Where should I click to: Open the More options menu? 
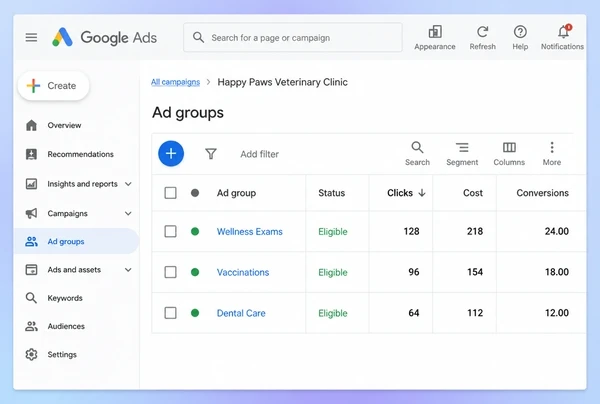tap(552, 154)
